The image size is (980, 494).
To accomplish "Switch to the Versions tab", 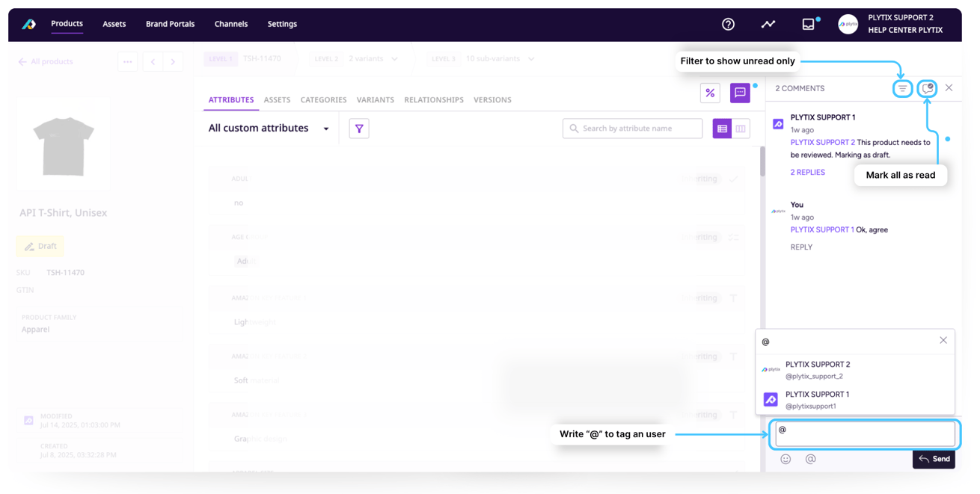I will (x=492, y=100).
